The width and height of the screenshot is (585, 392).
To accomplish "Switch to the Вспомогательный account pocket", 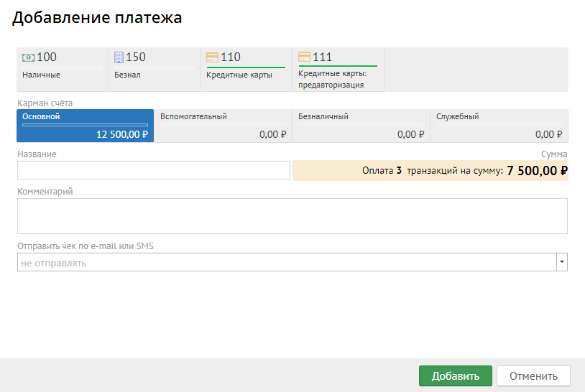I will (x=223, y=126).
